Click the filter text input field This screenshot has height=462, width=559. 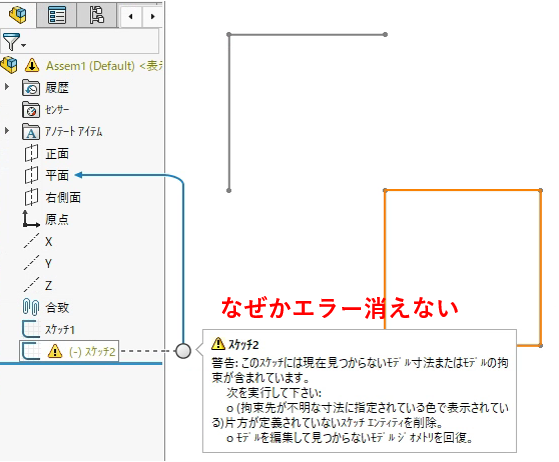pyautogui.click(x=93, y=41)
